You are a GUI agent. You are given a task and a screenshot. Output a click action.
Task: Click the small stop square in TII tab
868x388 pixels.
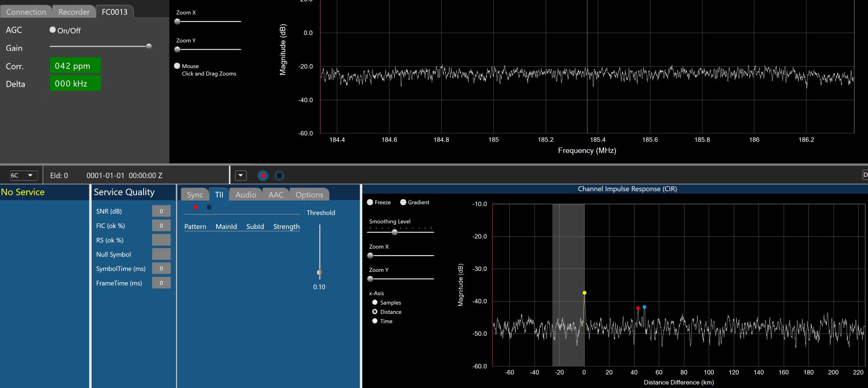click(209, 208)
